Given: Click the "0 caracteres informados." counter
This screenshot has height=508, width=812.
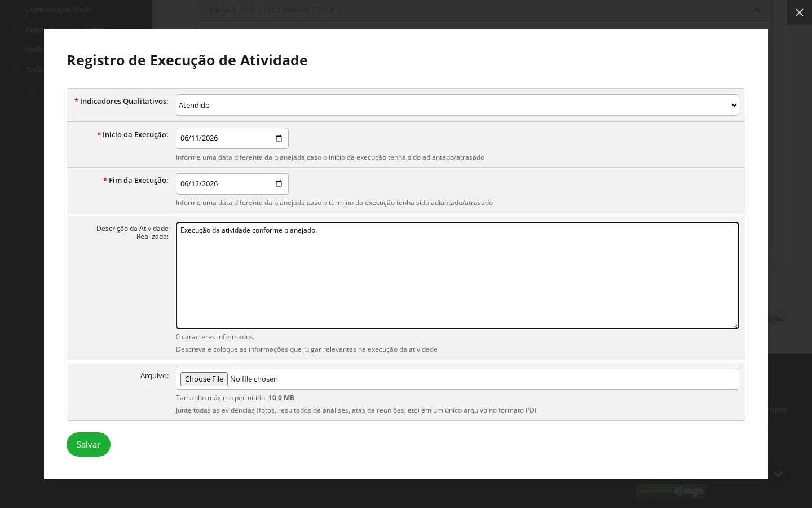Looking at the screenshot, I should (x=215, y=337).
